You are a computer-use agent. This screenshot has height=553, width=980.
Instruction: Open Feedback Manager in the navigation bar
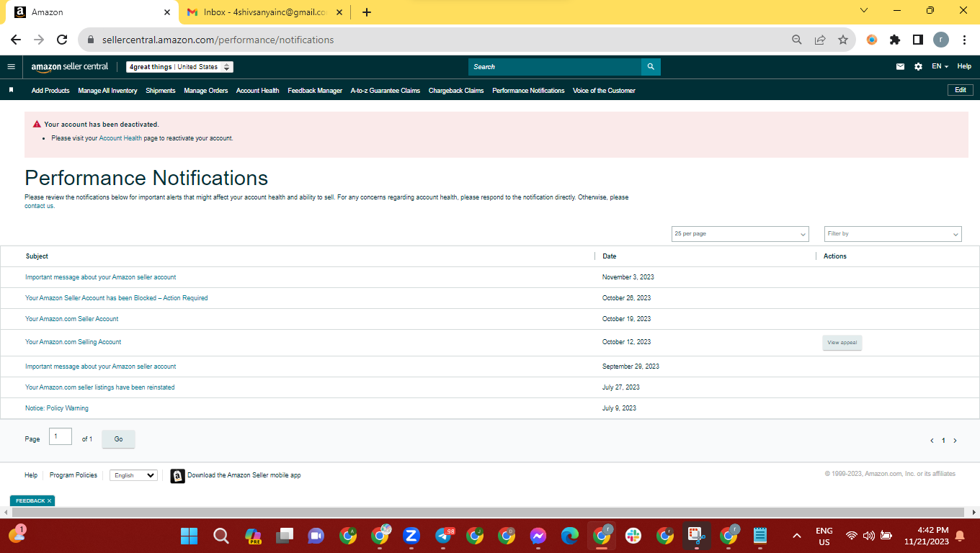315,91
